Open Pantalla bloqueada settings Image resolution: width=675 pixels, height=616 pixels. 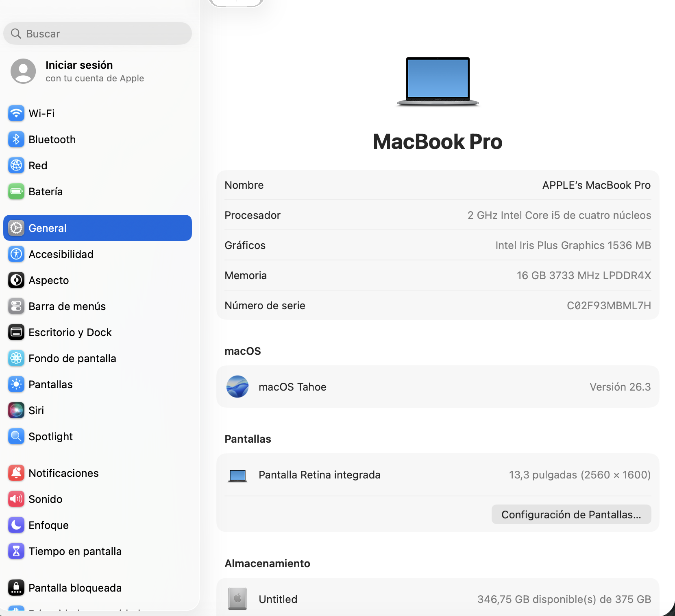coord(75,588)
